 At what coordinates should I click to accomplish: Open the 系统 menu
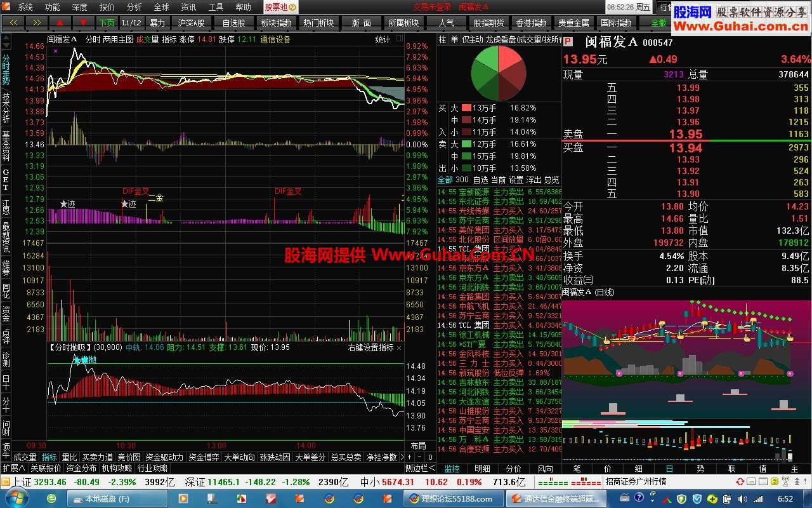[25, 7]
